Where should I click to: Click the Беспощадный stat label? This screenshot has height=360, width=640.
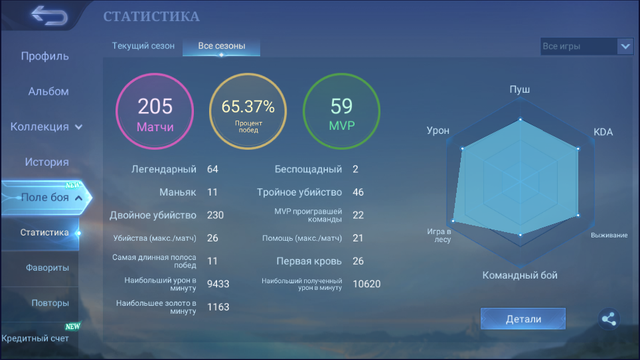[308, 169]
